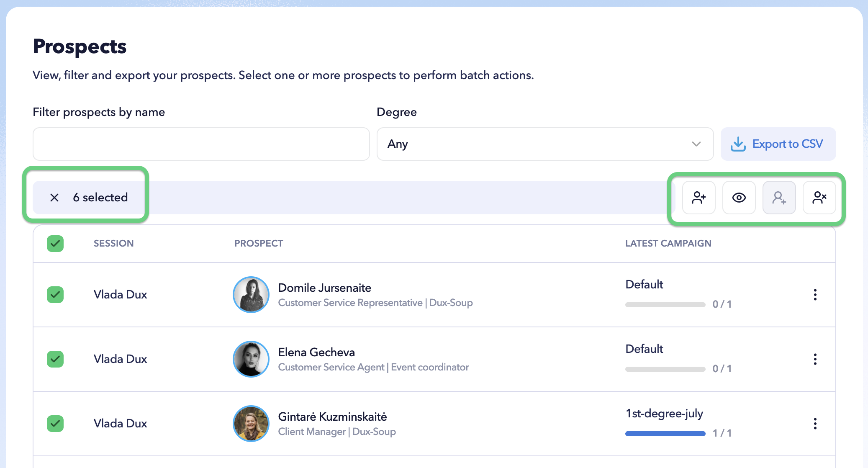The height and width of the screenshot is (468, 868).
Task: Click the name Domile Jursenaite
Action: [x=325, y=288]
